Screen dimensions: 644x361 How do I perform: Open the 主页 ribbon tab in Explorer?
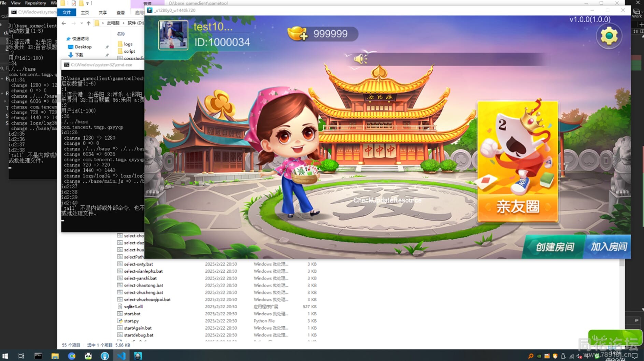pos(85,13)
